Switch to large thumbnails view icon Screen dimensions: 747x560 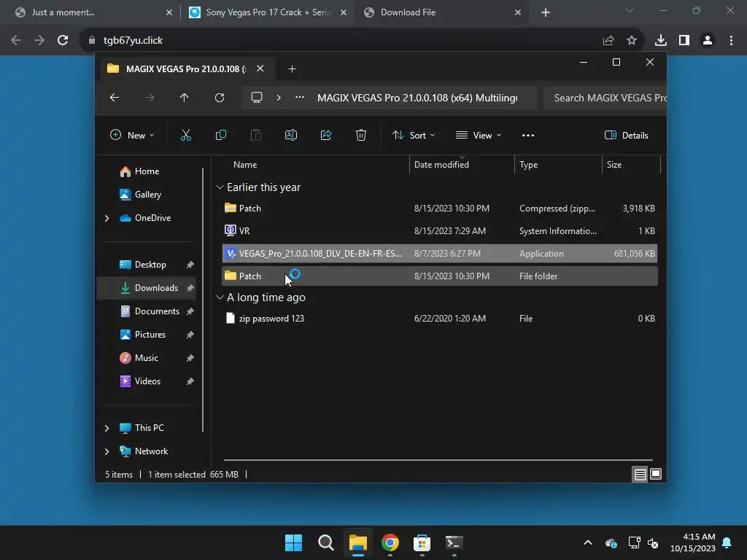656,474
